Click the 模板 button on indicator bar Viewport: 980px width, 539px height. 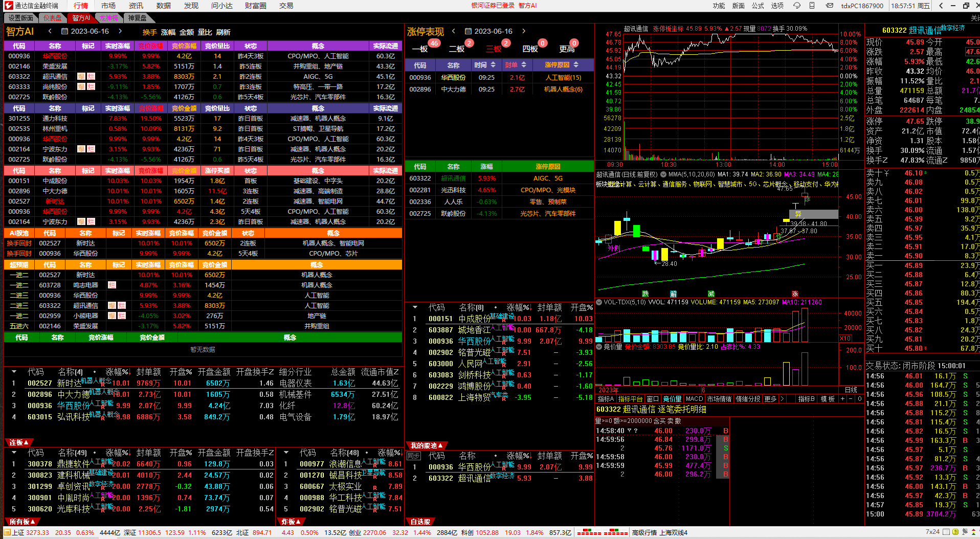(x=828, y=399)
